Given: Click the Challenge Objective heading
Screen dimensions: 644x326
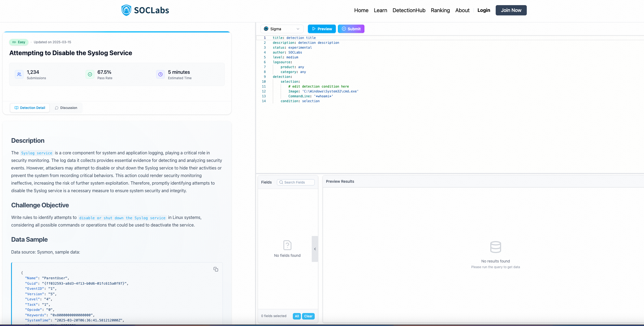Looking at the screenshot, I should click(40, 205).
